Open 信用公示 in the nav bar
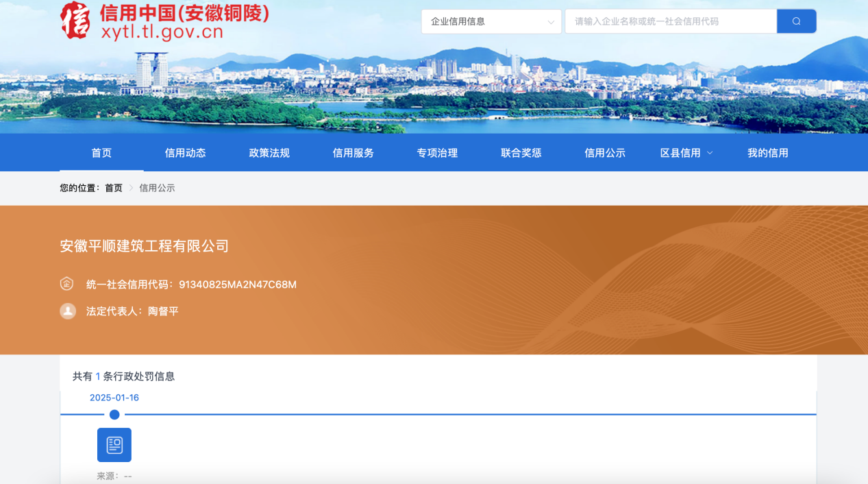This screenshot has width=868, height=484. point(605,153)
